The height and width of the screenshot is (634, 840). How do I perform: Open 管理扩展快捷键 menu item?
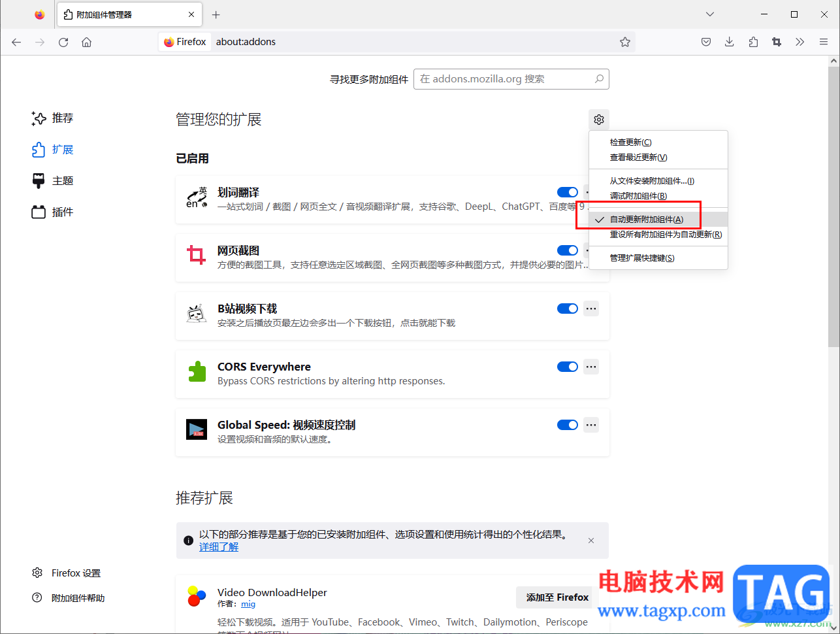tap(658, 258)
